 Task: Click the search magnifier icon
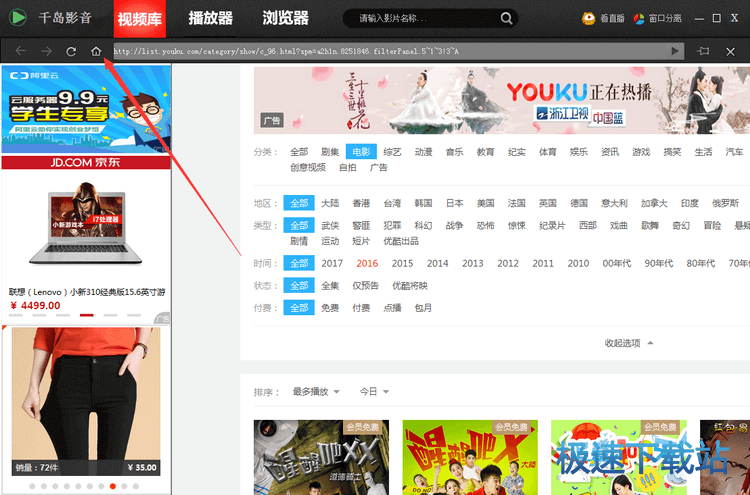[506, 18]
